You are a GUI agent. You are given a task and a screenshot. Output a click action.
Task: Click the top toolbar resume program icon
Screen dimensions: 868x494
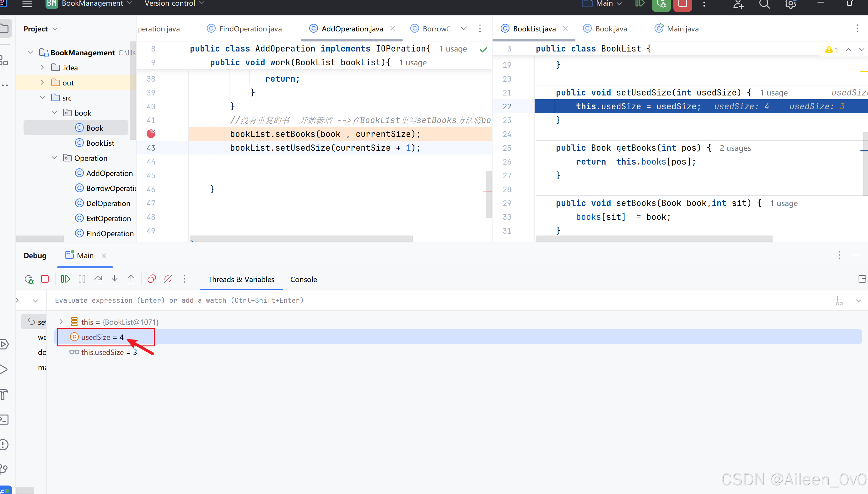tap(639, 4)
